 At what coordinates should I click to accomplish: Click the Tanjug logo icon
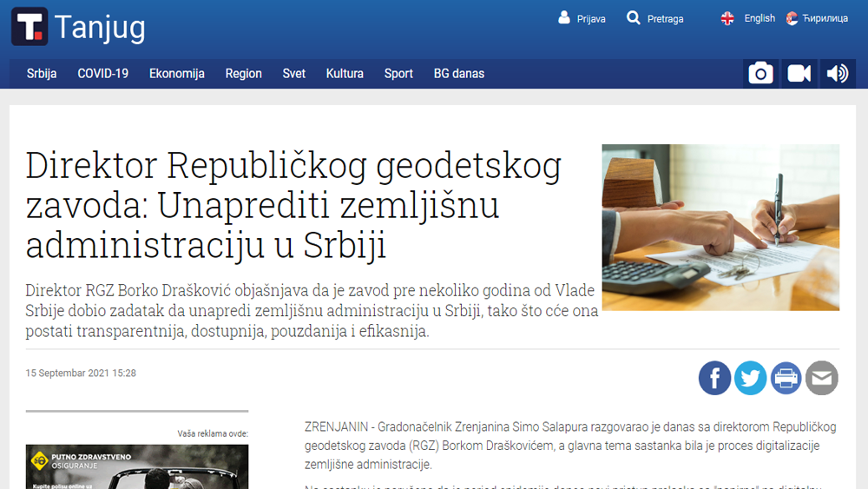click(30, 26)
